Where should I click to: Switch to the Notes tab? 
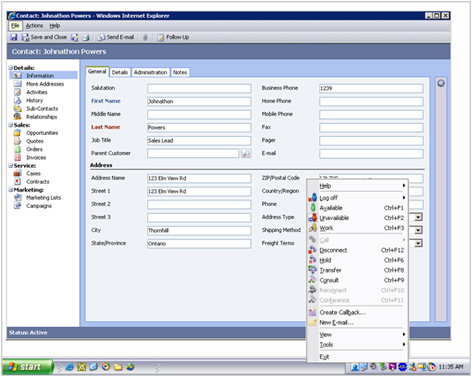click(180, 72)
